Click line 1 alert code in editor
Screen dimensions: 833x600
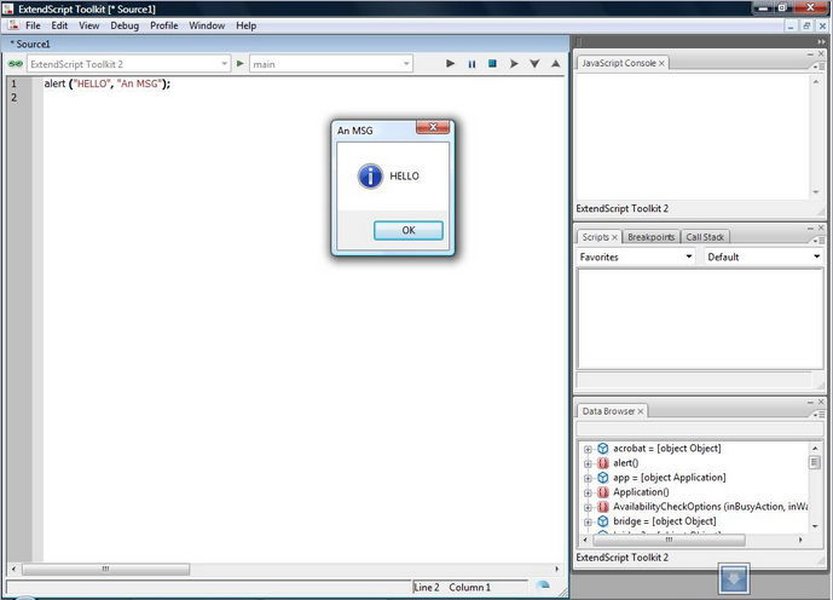click(107, 84)
